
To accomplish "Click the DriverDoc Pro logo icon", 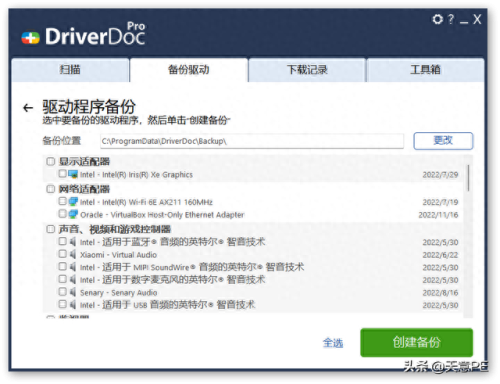I will (x=30, y=38).
